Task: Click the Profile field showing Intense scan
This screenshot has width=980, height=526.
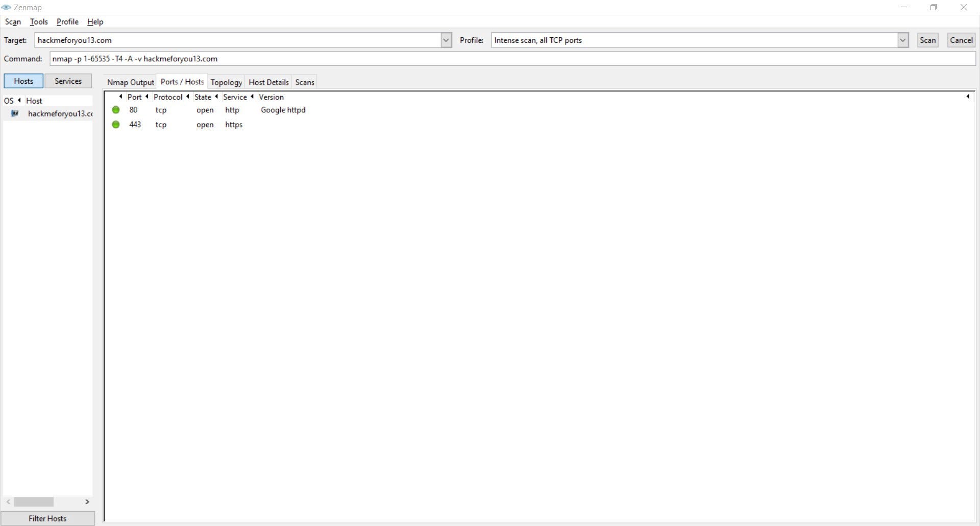Action: [x=695, y=40]
